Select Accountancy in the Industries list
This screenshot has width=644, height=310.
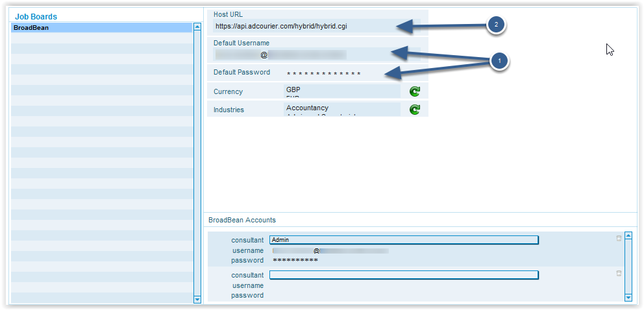click(x=307, y=108)
